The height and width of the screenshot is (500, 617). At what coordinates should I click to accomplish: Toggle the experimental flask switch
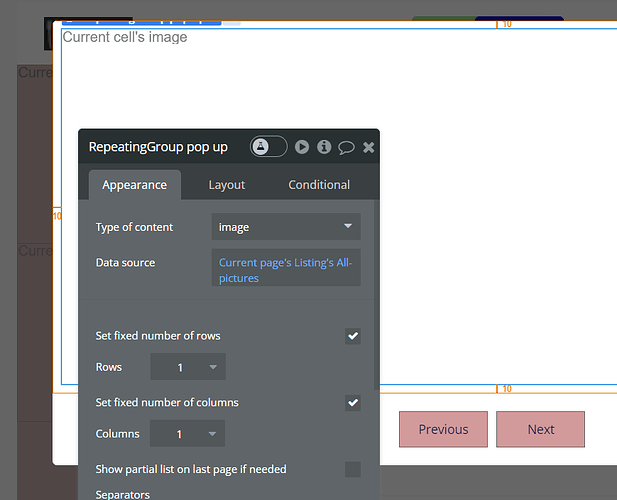click(x=269, y=146)
